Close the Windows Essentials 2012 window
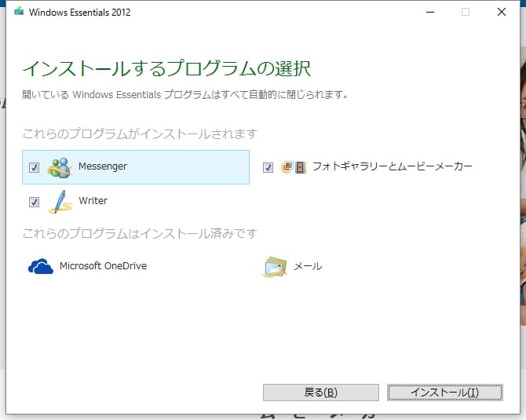The image size is (526, 420). 501,12
